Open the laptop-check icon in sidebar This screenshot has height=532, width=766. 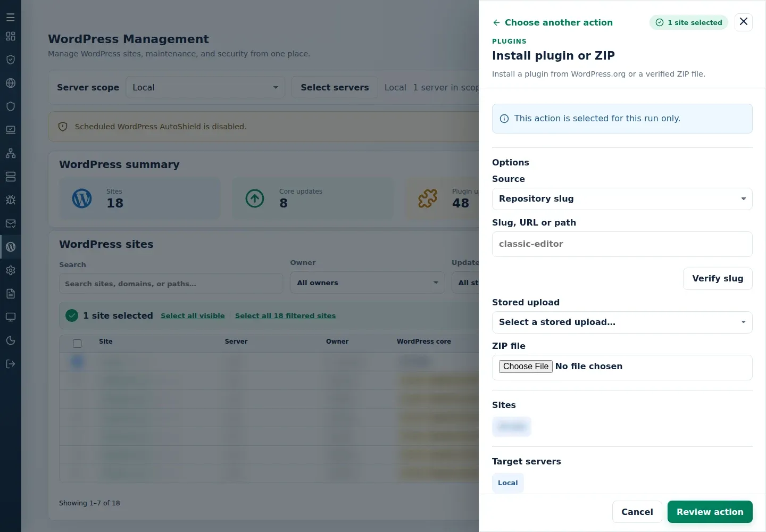point(11,130)
